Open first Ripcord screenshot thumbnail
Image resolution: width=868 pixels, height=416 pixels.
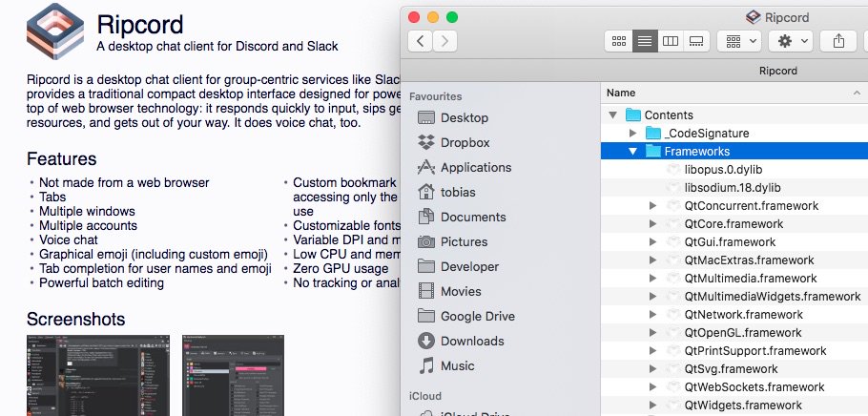(98, 375)
